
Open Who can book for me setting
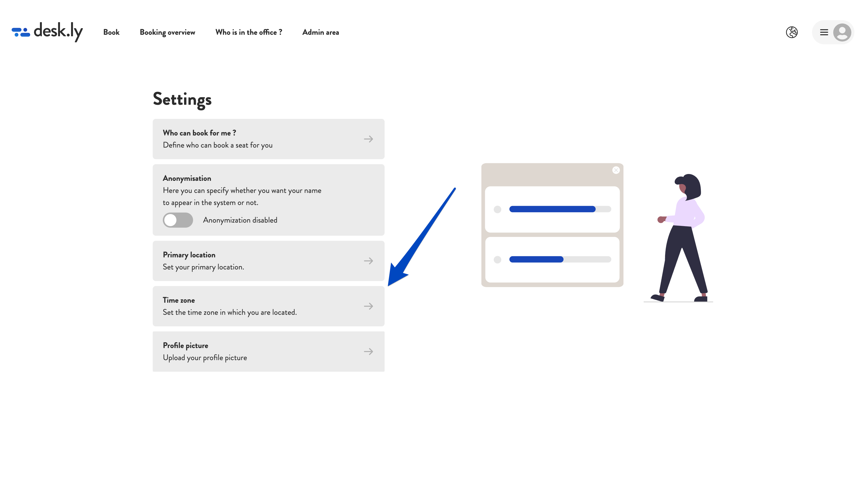point(269,139)
